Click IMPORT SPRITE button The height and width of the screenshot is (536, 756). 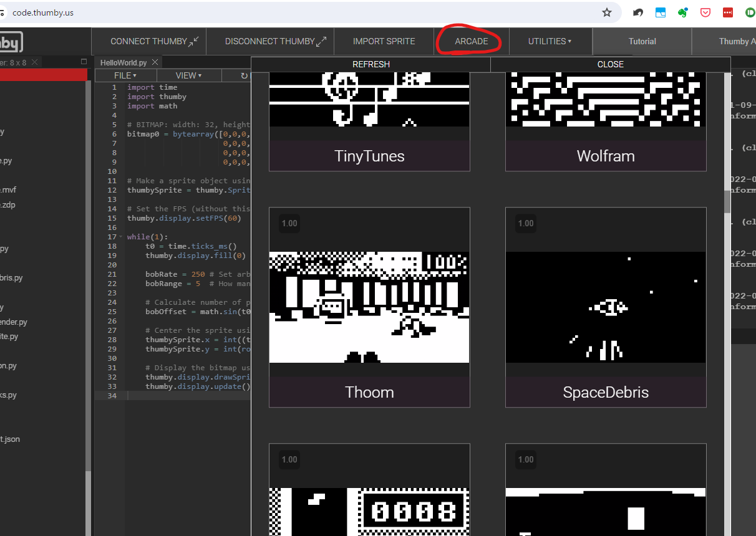384,41
